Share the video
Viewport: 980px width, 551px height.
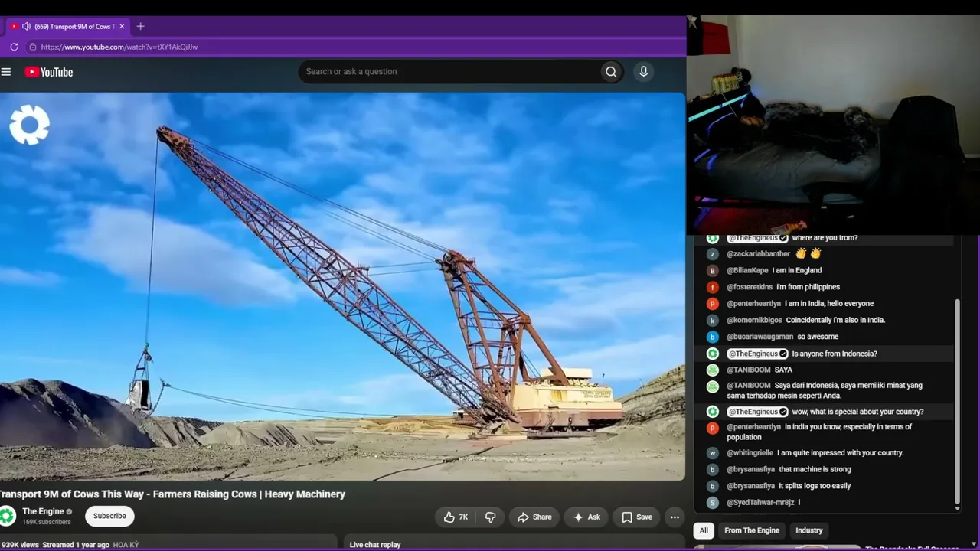click(x=534, y=517)
